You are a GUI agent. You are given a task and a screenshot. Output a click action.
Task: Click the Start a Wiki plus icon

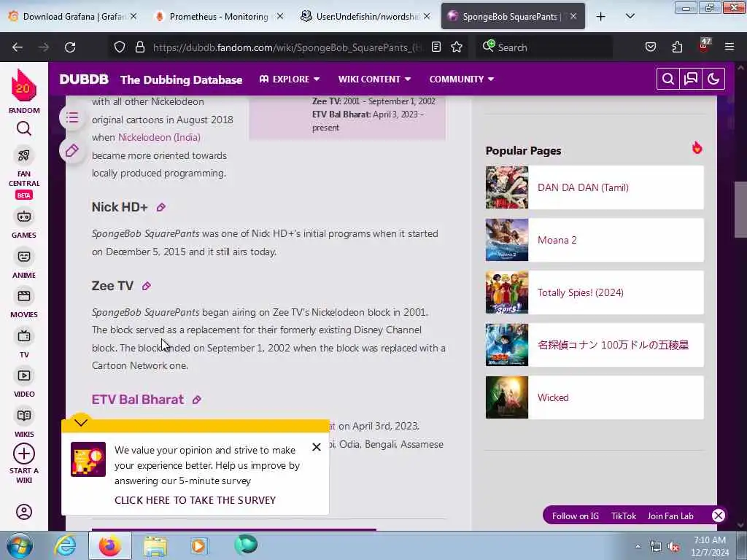pos(24,454)
